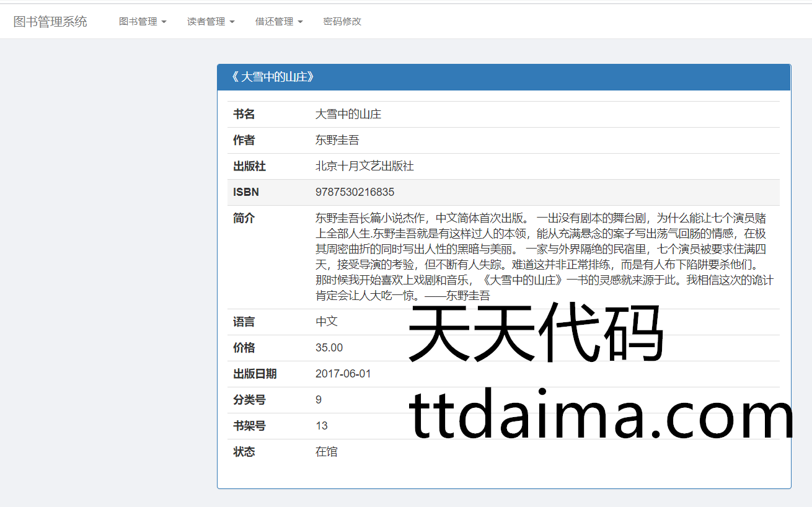Click the price value 35.00
This screenshot has height=507, width=812.
tap(329, 348)
